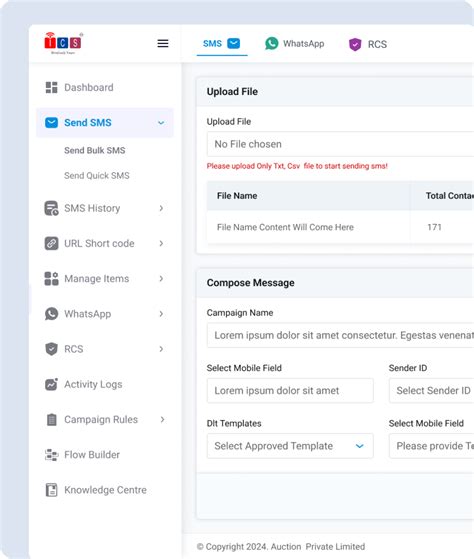Image resolution: width=474 pixels, height=559 pixels.
Task: Open Manage Items section
Action: 97,279
